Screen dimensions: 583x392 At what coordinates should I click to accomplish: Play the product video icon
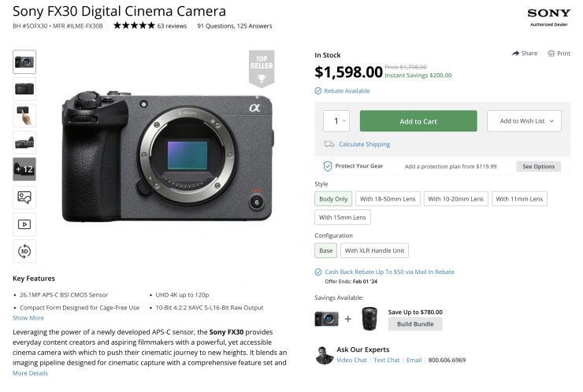point(24,224)
